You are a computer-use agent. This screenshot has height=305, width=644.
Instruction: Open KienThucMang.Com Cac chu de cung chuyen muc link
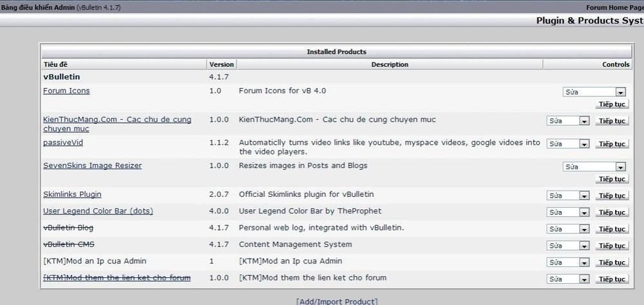[x=117, y=124]
